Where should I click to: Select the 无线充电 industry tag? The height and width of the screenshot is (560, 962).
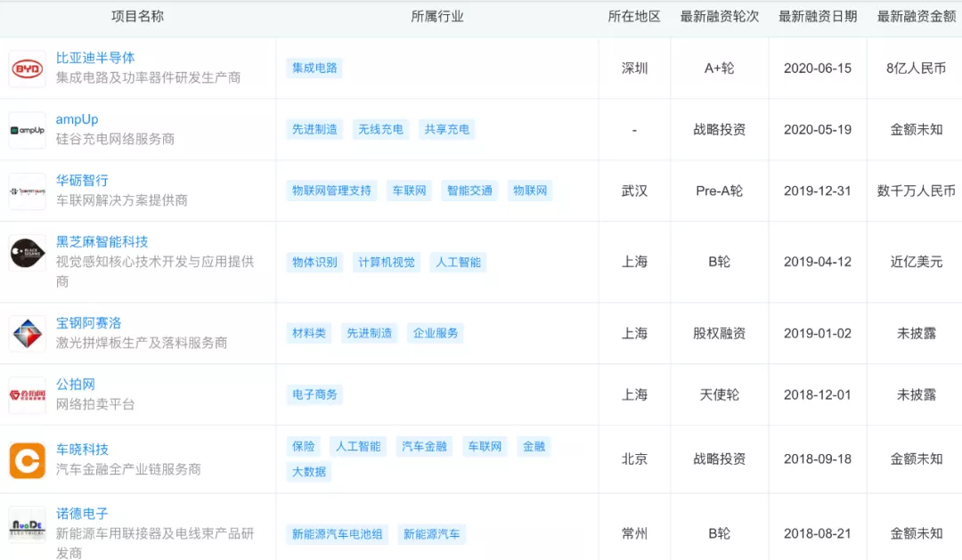[380, 129]
